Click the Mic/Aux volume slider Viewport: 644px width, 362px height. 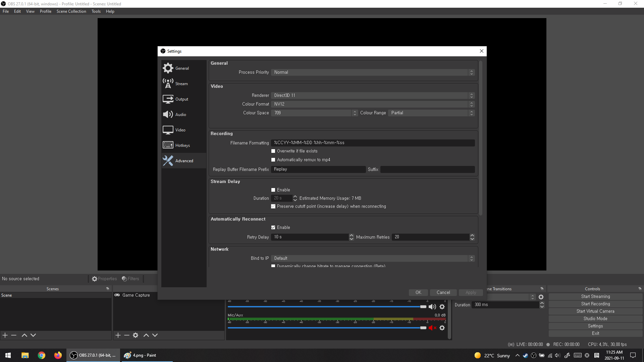coord(325,328)
